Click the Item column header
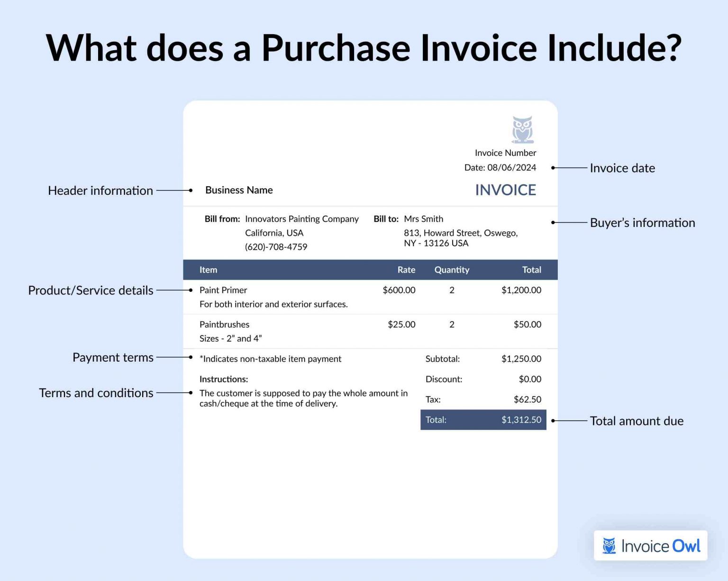This screenshot has height=581, width=728. click(x=208, y=270)
